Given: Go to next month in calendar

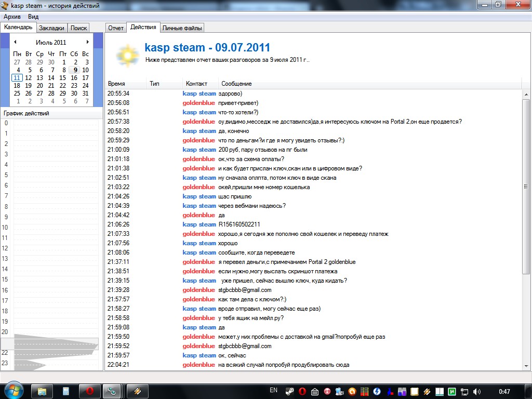Looking at the screenshot, I should (87, 42).
